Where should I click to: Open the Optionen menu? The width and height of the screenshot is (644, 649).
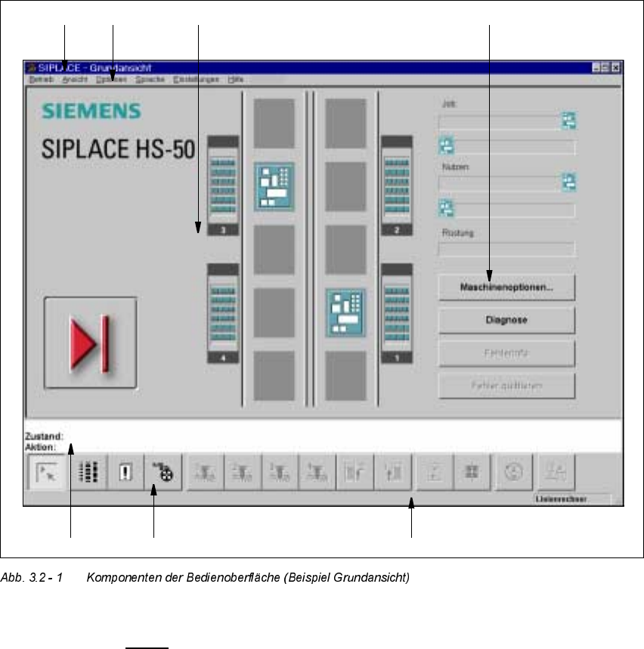click(111, 79)
